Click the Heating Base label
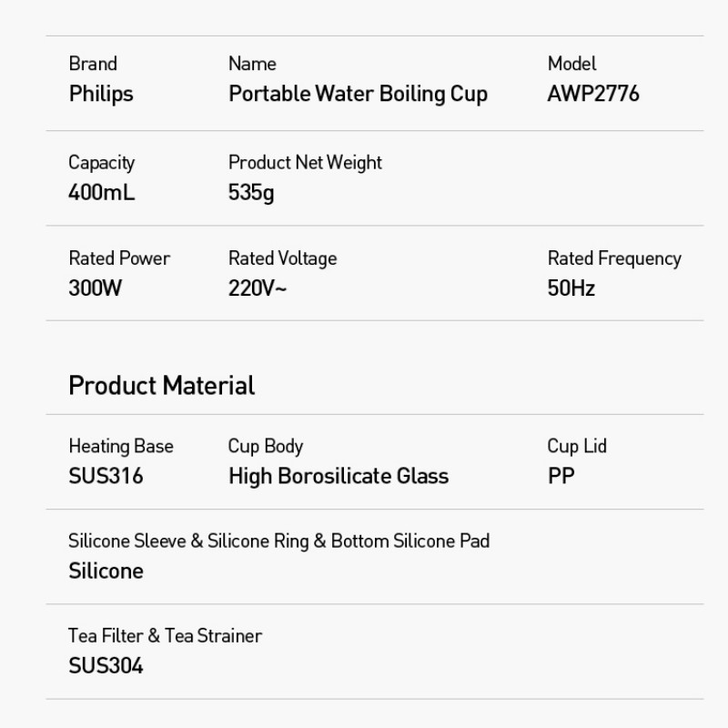The width and height of the screenshot is (728, 728). (x=121, y=446)
